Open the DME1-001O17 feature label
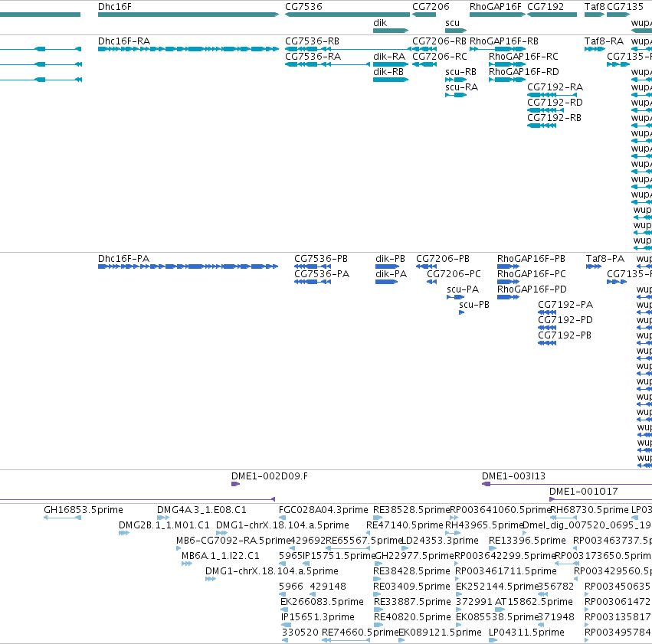Screen dimensions: 652x644 [x=583, y=492]
